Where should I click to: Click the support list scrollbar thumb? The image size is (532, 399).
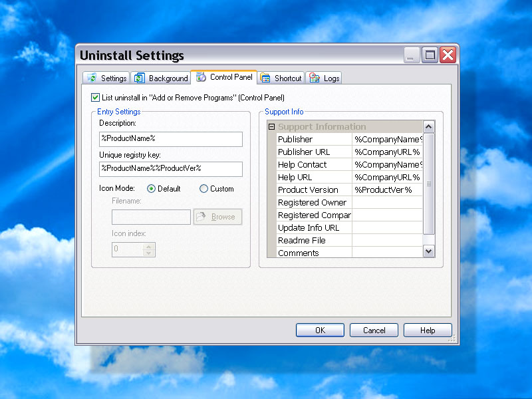[428, 184]
